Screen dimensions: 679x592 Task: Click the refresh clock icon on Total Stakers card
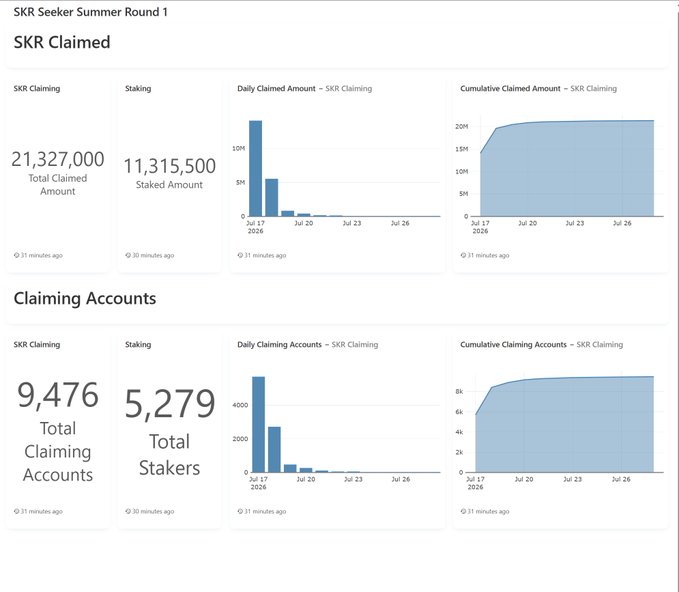[x=128, y=511]
